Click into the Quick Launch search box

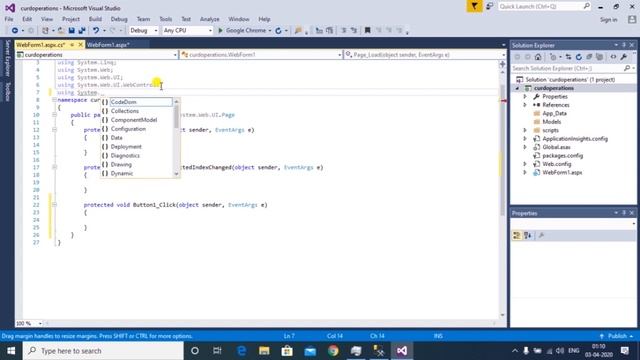(544, 7)
